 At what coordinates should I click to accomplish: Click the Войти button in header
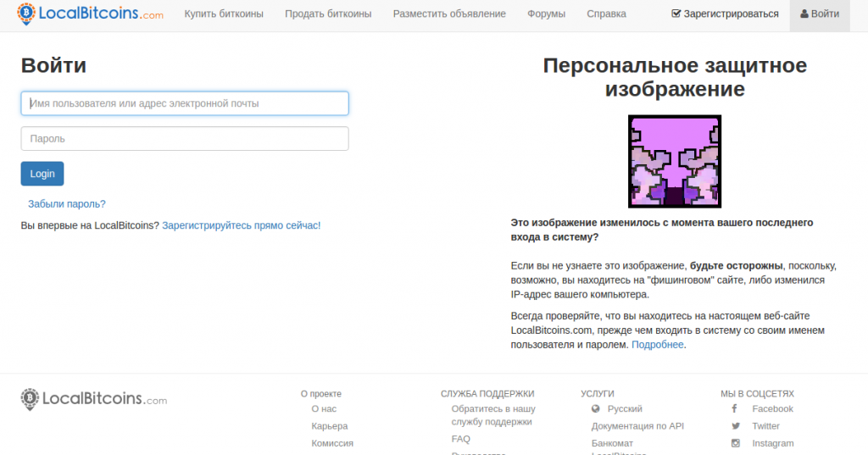tap(820, 14)
